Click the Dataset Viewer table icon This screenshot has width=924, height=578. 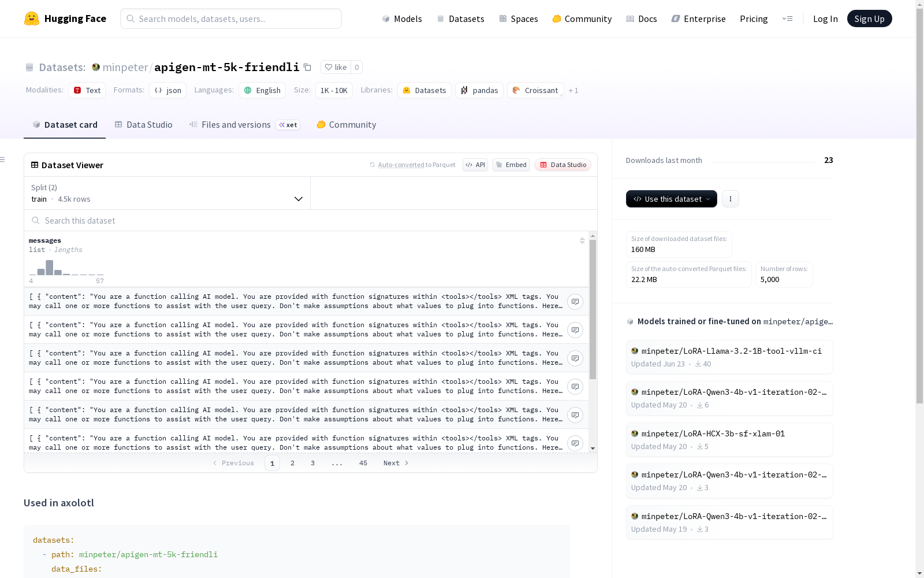click(35, 165)
